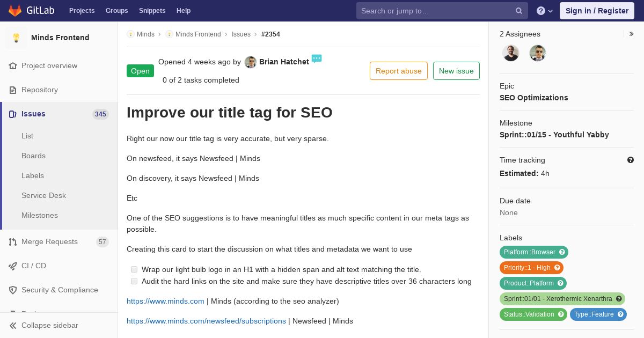Click the help icon on the Platform::Browser label
The height and width of the screenshot is (338, 644).
pos(562,252)
